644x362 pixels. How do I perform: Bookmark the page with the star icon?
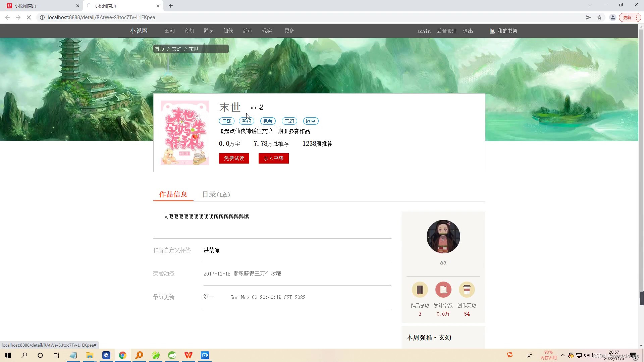tap(599, 17)
